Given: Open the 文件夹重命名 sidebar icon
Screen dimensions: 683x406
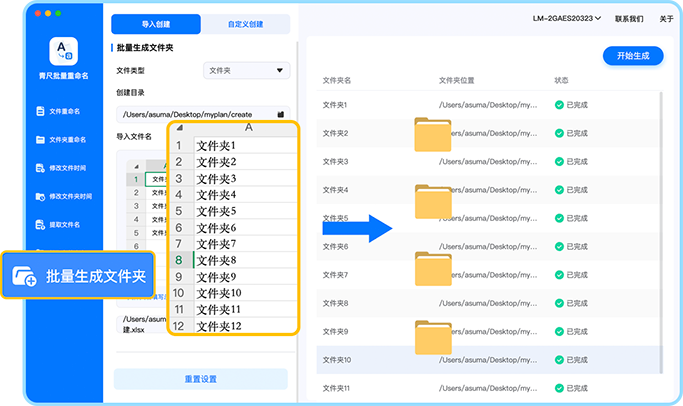Looking at the screenshot, I should tap(40, 140).
